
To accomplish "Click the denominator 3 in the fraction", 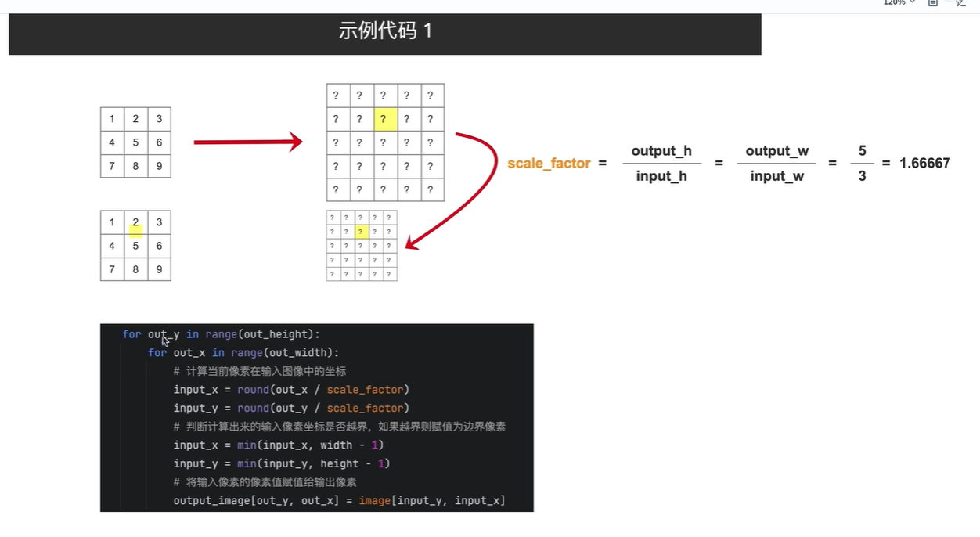I will (862, 176).
